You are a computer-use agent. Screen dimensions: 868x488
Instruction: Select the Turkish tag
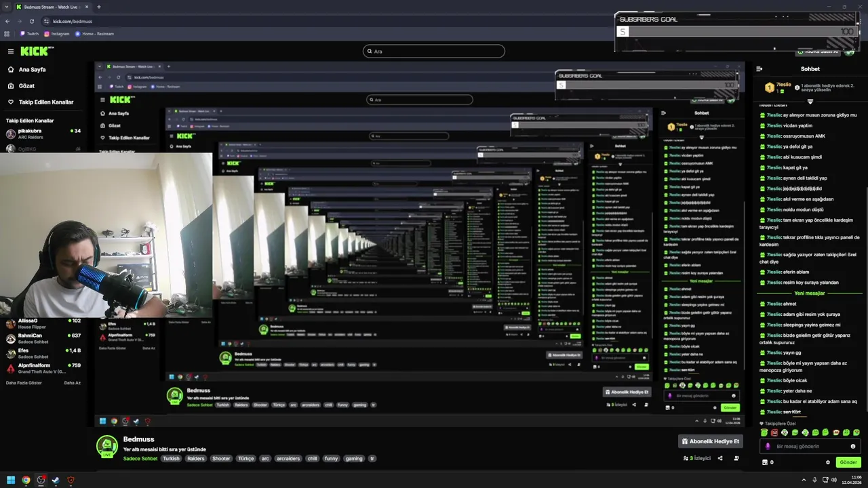pos(171,459)
